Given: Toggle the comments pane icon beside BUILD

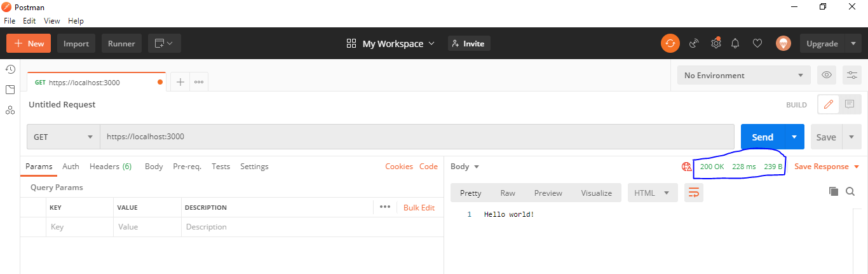Looking at the screenshot, I should (x=850, y=104).
